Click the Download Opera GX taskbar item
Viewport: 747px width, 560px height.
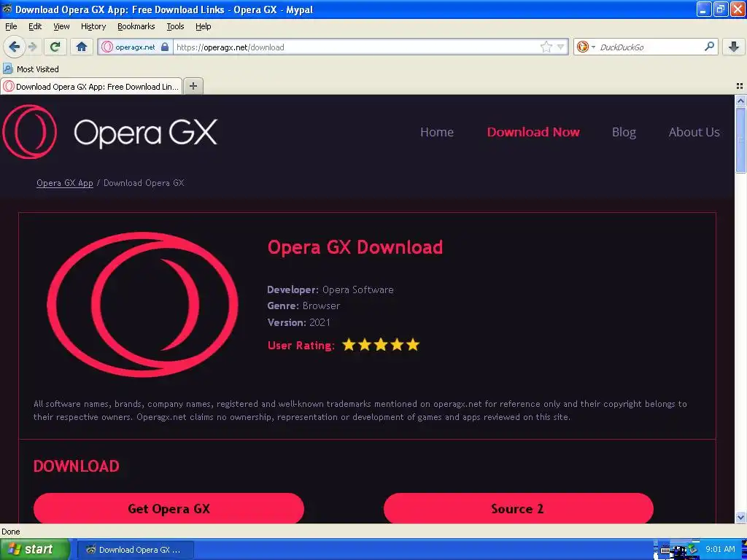click(x=135, y=550)
